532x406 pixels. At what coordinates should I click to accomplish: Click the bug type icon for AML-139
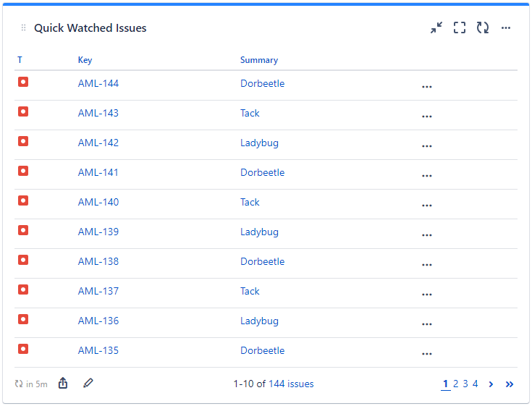23,231
